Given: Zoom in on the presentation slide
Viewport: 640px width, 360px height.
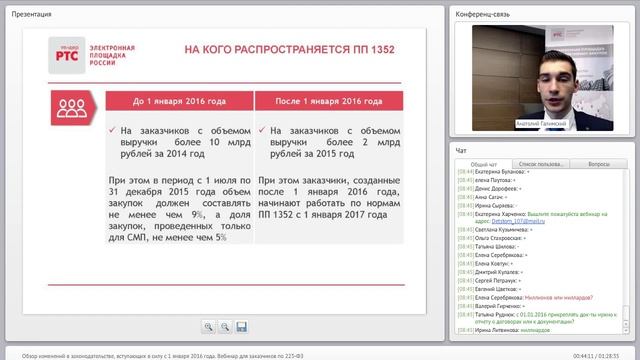Looking at the screenshot, I should pyautogui.click(x=209, y=327).
